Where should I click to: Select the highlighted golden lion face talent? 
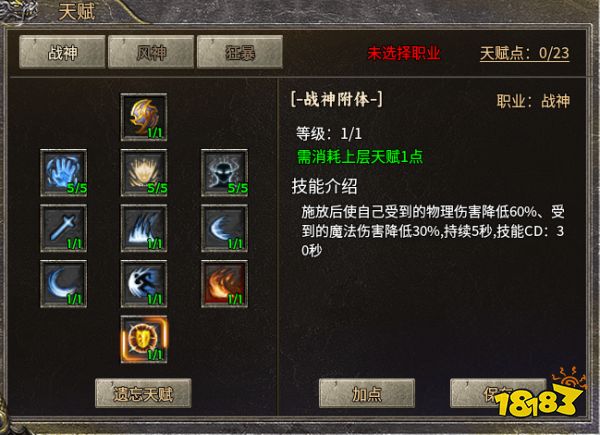point(144,339)
